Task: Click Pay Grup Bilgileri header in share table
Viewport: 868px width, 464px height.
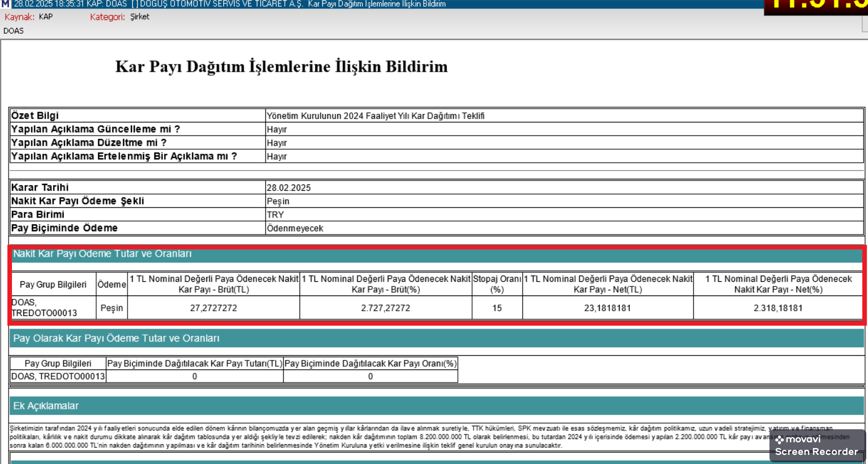Action: coord(58,363)
